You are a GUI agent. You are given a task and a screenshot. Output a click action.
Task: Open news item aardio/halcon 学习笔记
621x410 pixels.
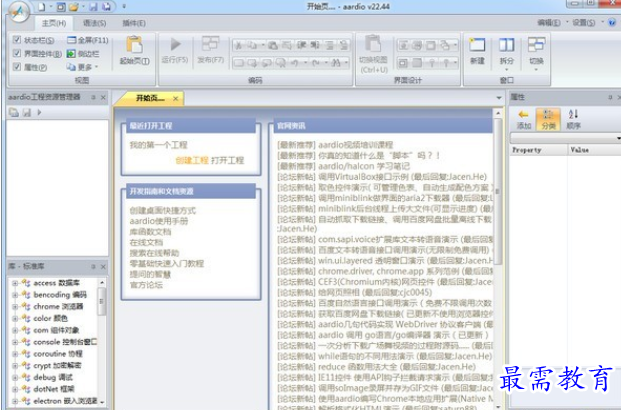[x=364, y=166]
